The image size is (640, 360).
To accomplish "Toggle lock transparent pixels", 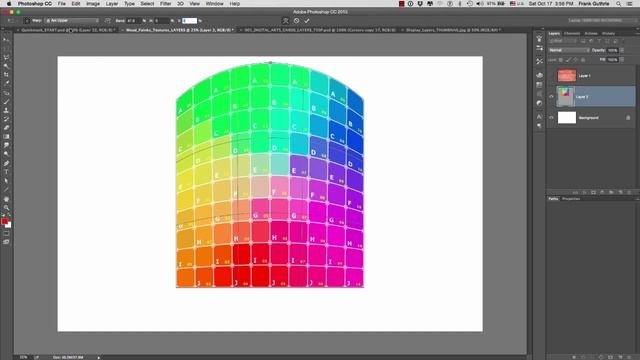I will [561, 60].
